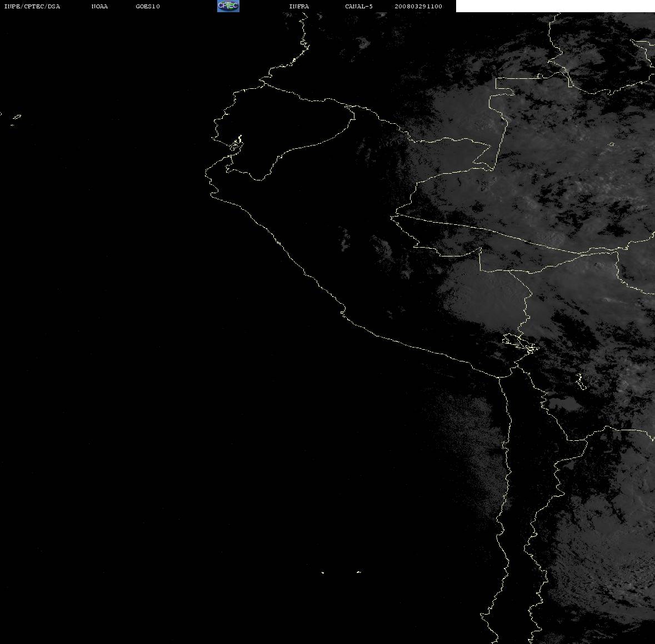Click the CANAL-5 channel label

point(358,6)
